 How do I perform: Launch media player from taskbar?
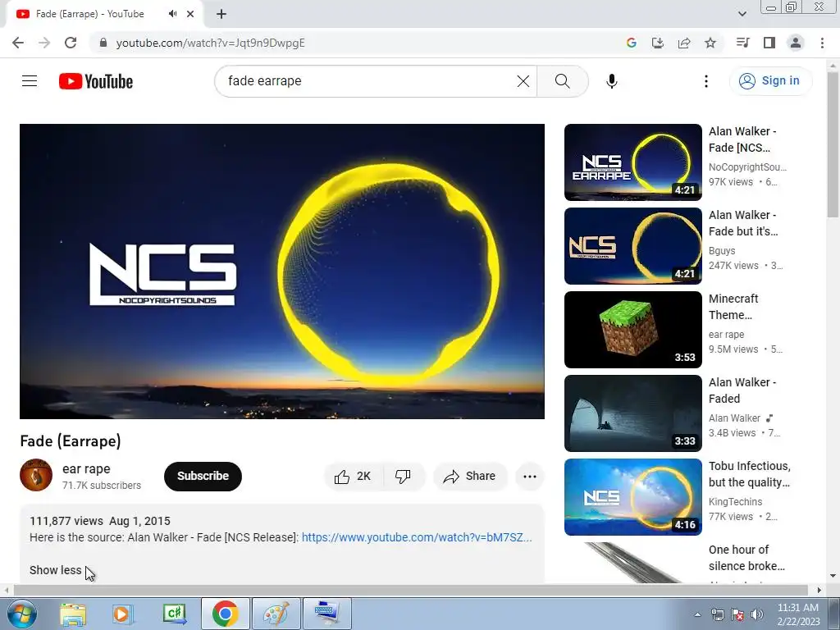point(122,614)
